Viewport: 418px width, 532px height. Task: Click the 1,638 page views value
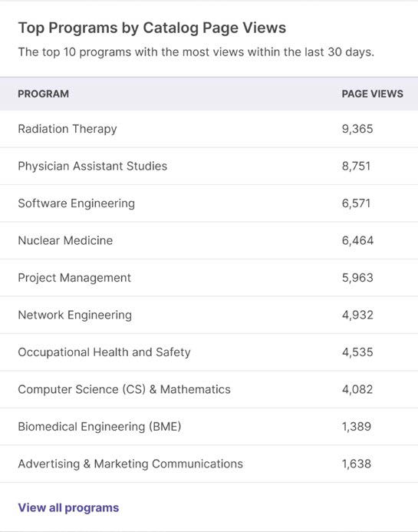point(357,464)
